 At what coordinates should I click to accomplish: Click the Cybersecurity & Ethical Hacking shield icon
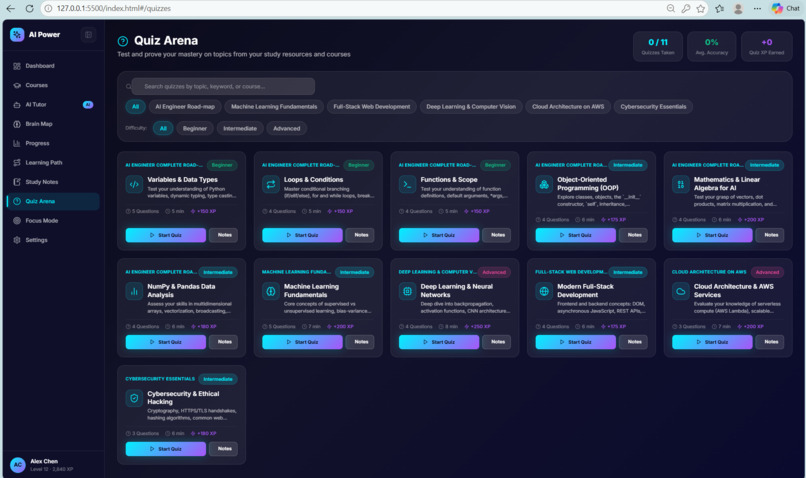tap(134, 398)
